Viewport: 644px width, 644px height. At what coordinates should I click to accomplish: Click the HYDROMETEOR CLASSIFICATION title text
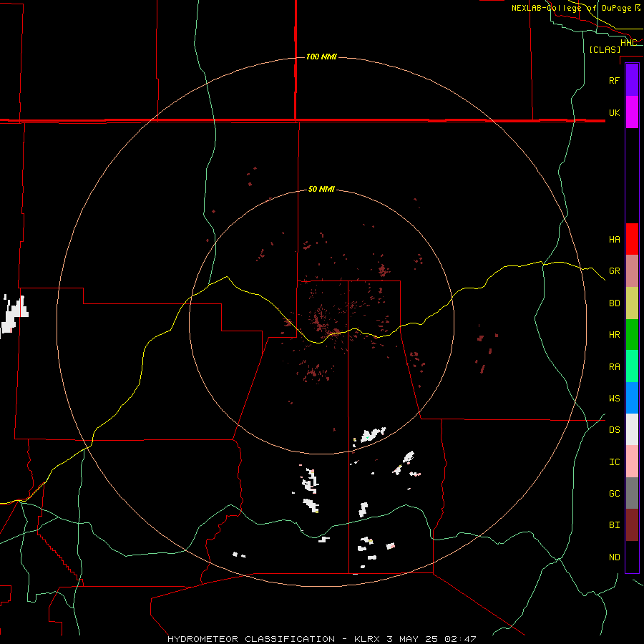tap(251, 639)
